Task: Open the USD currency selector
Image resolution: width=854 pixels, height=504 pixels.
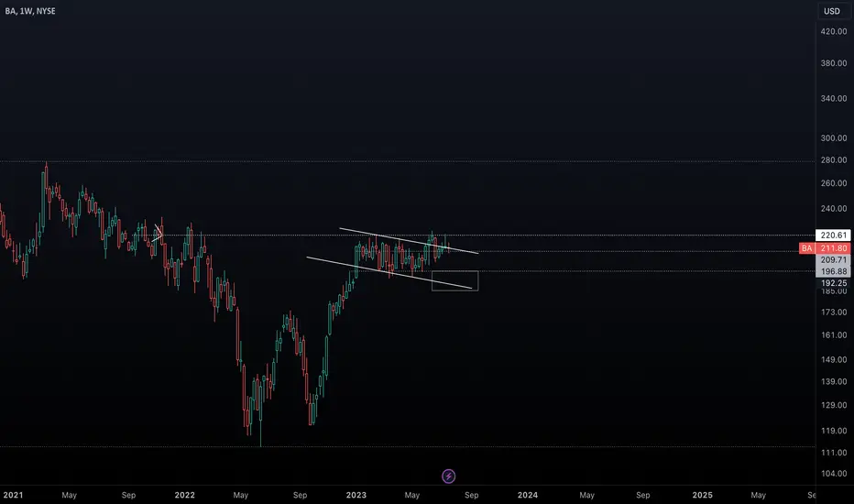Action: [x=832, y=11]
